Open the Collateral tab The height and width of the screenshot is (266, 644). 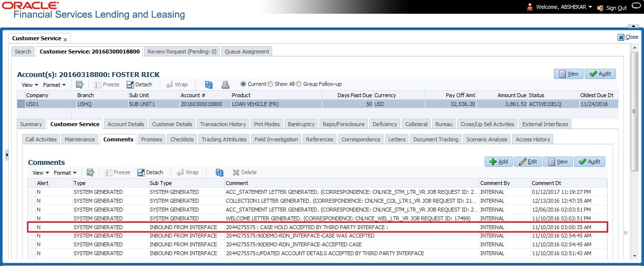click(x=416, y=124)
